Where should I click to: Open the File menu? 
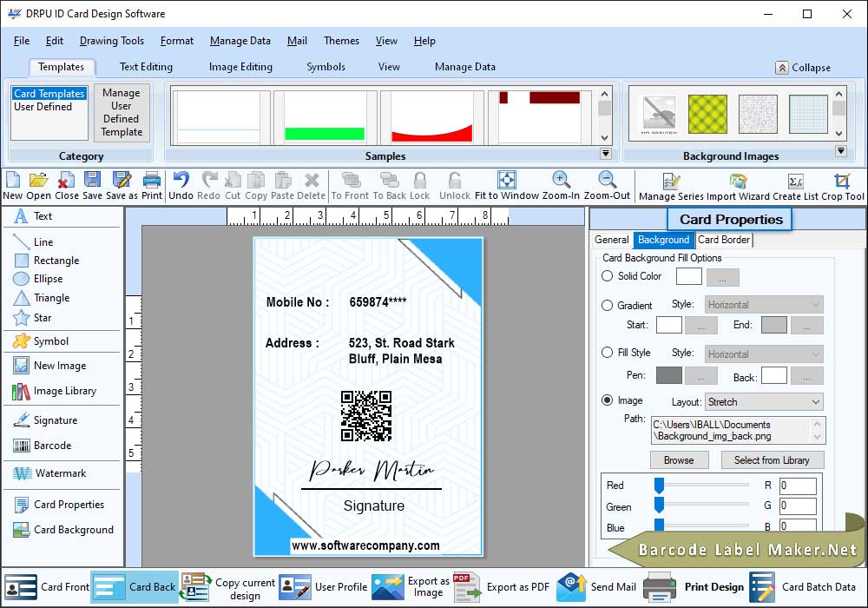(x=22, y=41)
